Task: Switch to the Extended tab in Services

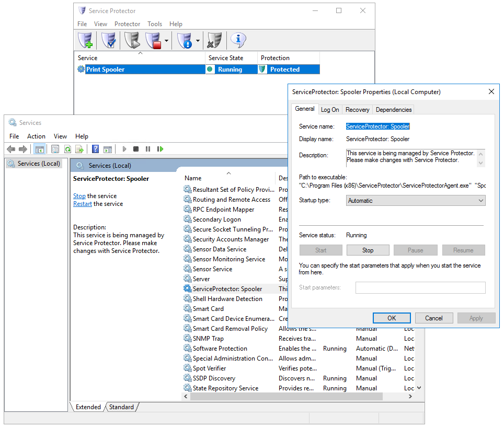Action: coord(88,407)
